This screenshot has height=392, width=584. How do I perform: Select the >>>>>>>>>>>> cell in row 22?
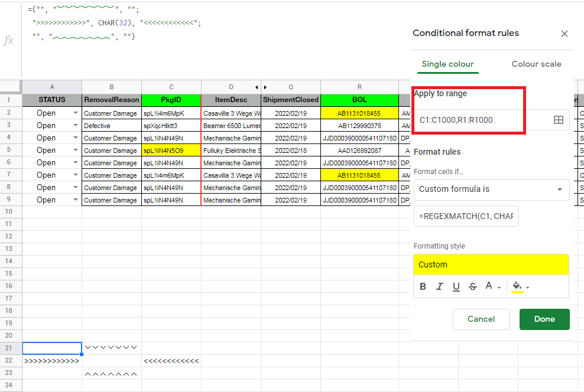(52, 361)
